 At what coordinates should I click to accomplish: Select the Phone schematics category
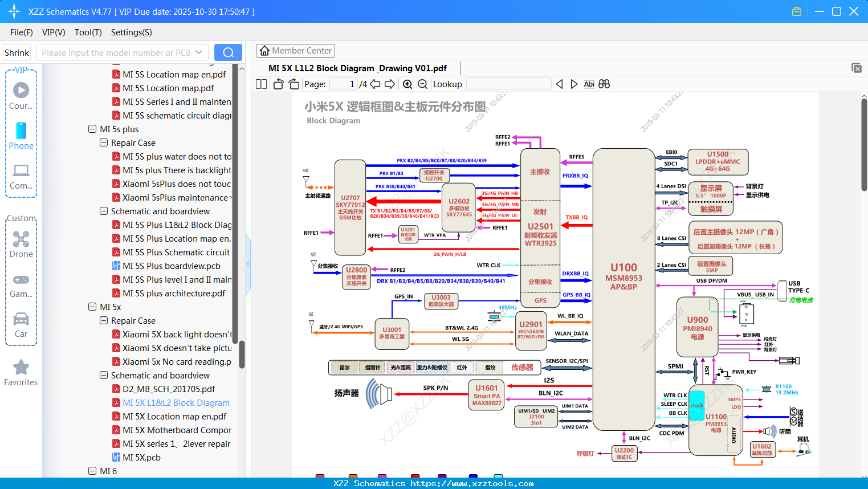click(21, 137)
